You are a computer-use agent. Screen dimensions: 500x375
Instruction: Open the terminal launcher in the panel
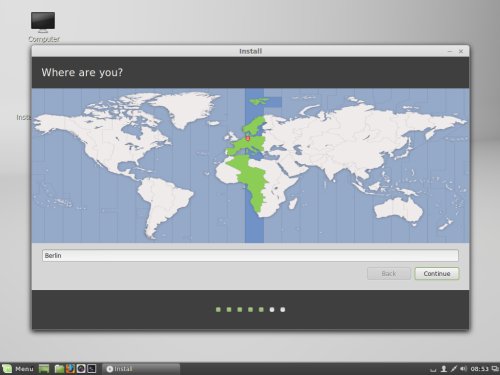point(92,369)
